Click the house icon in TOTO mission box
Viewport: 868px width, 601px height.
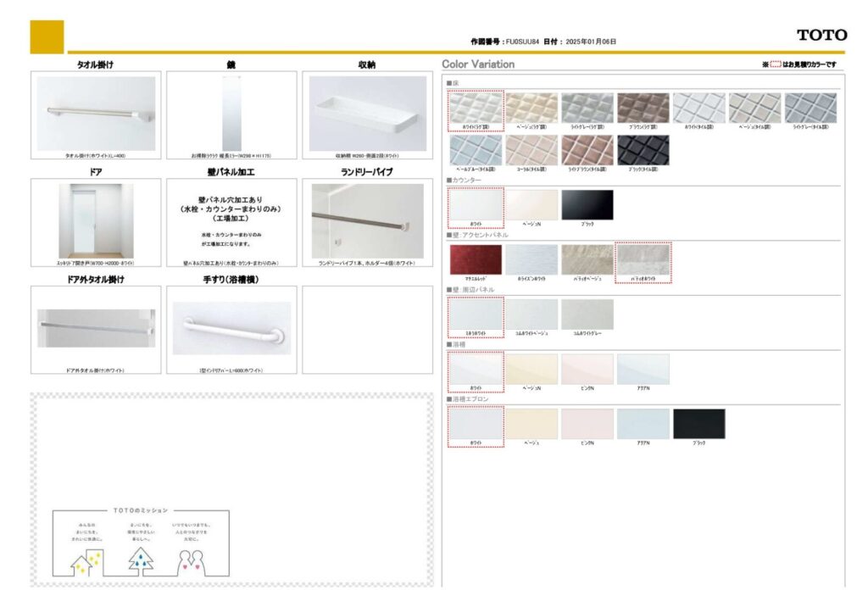coord(86,560)
